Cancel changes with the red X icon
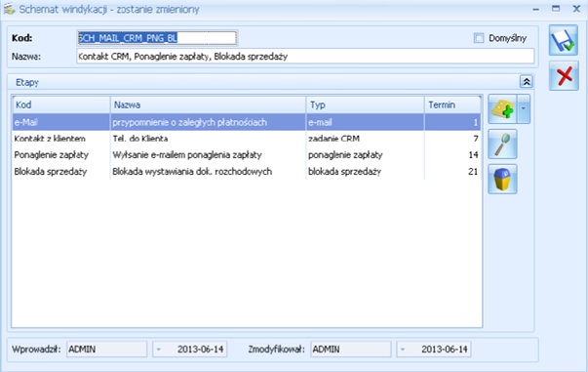The image size is (588, 372). click(x=564, y=76)
